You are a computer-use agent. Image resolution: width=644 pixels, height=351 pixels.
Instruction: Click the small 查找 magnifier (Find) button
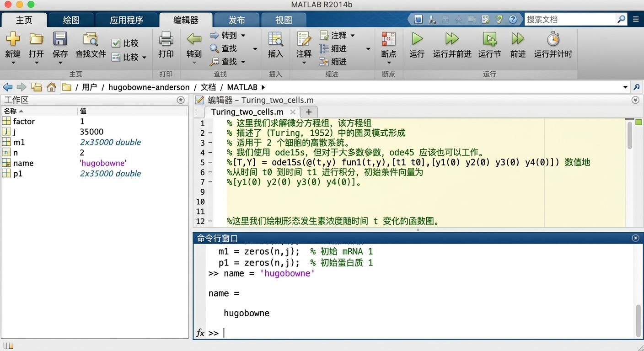[223, 48]
